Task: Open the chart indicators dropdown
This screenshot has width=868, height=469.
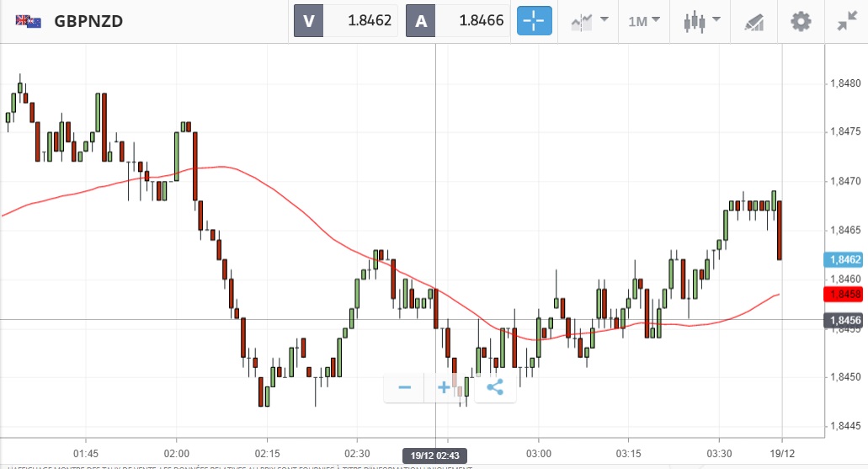Action: pos(589,21)
